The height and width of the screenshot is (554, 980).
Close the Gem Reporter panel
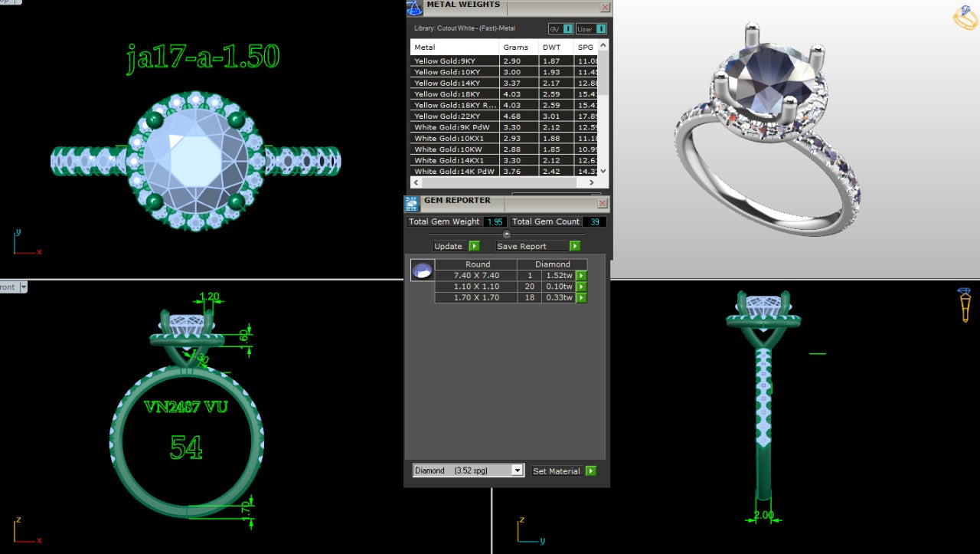tap(603, 203)
